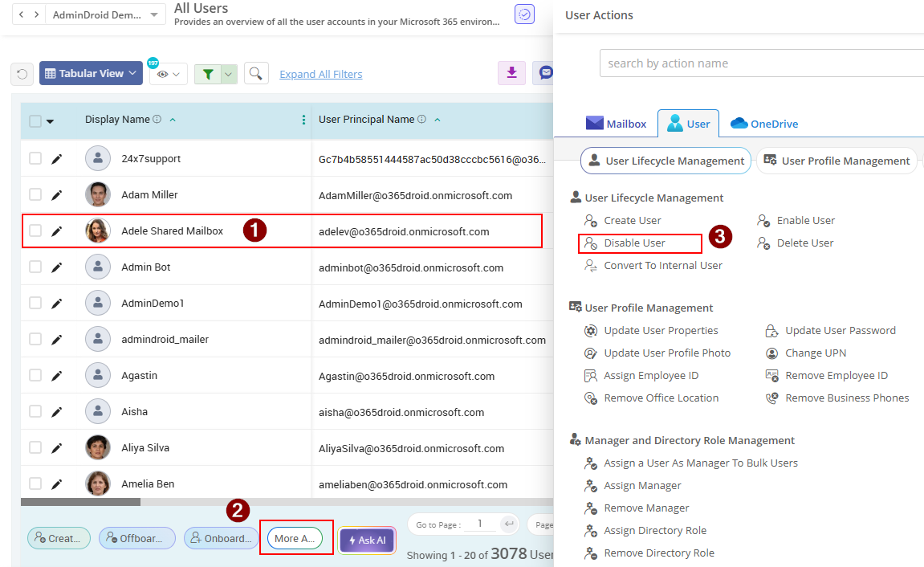This screenshot has height=567, width=924.
Task: Click the Update User Profile Photo action
Action: pyautogui.click(x=668, y=353)
